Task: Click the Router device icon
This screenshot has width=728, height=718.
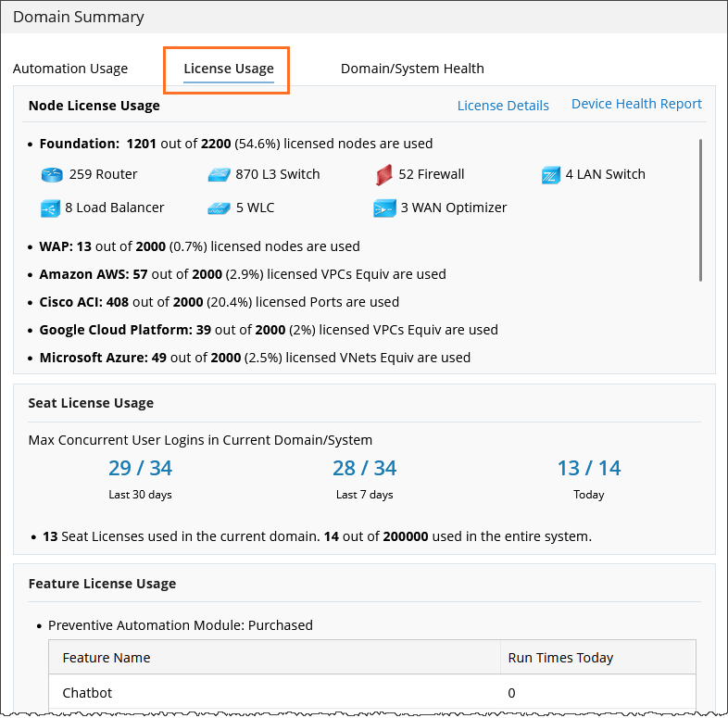Action: (51, 175)
